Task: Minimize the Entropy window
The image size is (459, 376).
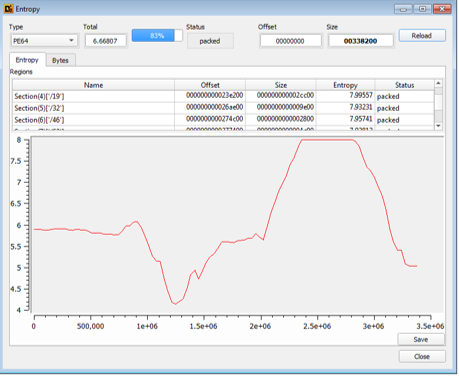Action: pyautogui.click(x=403, y=9)
